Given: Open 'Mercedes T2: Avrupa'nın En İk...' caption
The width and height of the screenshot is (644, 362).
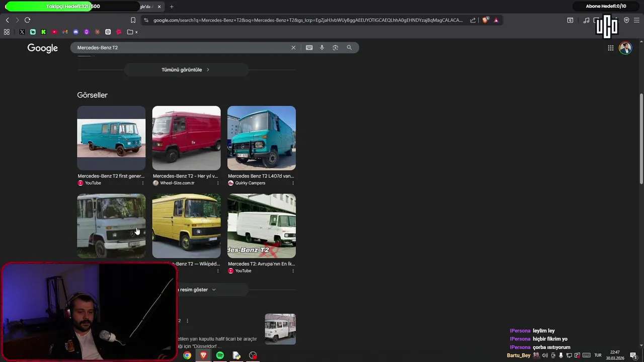Looking at the screenshot, I should point(261,263).
